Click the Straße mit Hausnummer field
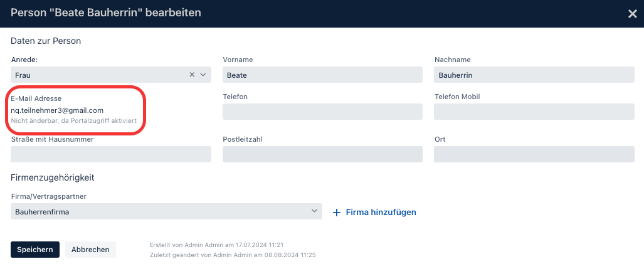Image resolution: width=644 pixels, height=269 pixels. [x=111, y=154]
